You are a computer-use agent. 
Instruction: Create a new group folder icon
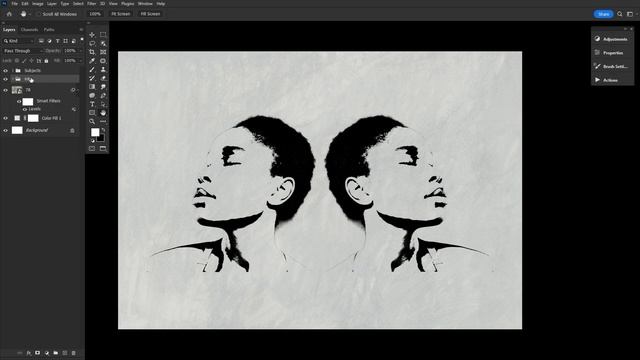click(56, 353)
